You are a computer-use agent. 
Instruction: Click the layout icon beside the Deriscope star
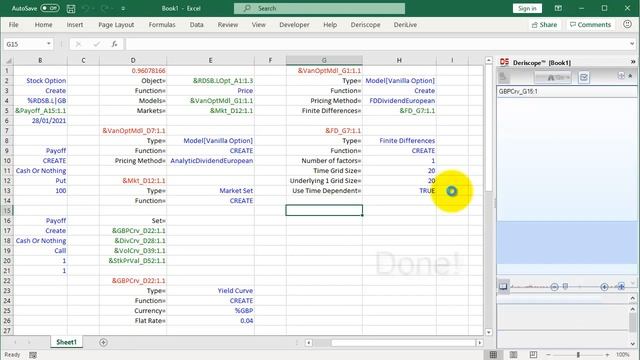pos(621,76)
